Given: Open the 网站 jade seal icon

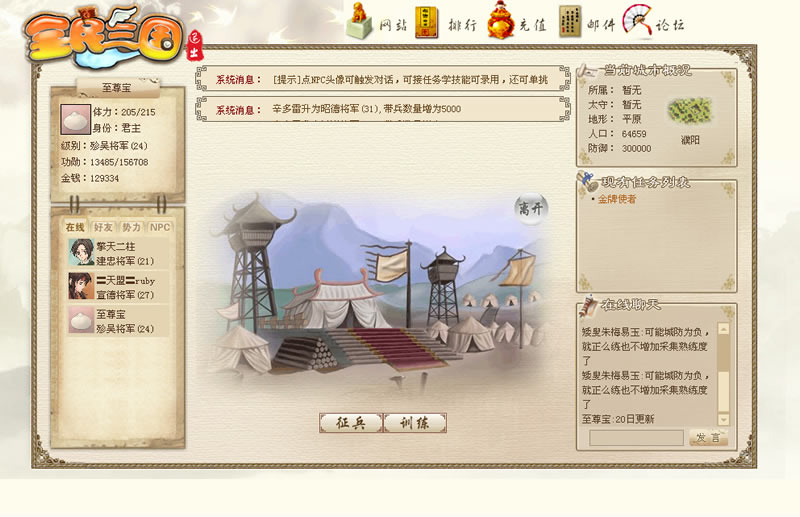Looking at the screenshot, I should tap(360, 21).
